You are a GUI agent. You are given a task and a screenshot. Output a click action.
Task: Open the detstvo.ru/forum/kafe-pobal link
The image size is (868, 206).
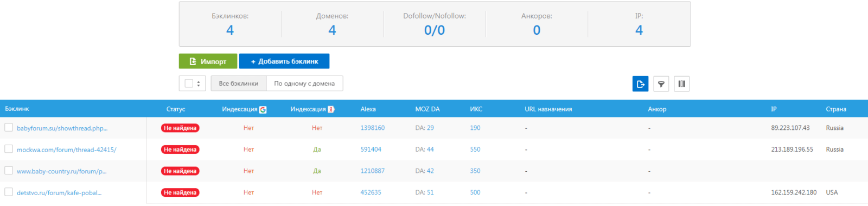tap(59, 192)
